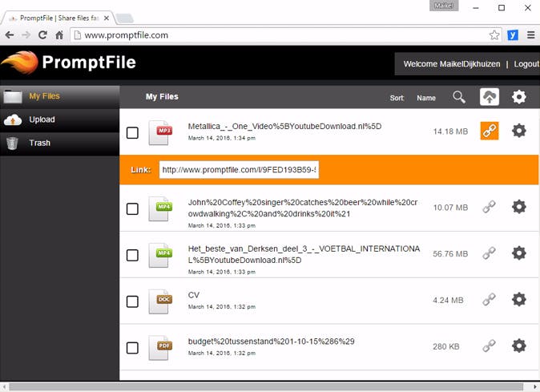The height and width of the screenshot is (392, 540).
Task: Open settings gear for CV document
Action: tap(518, 300)
